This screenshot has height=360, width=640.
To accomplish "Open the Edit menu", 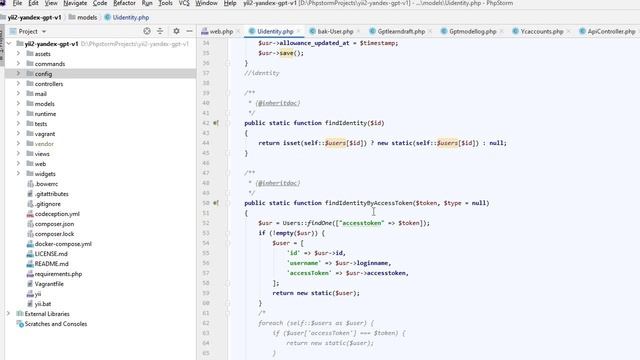I will click(33, 3).
